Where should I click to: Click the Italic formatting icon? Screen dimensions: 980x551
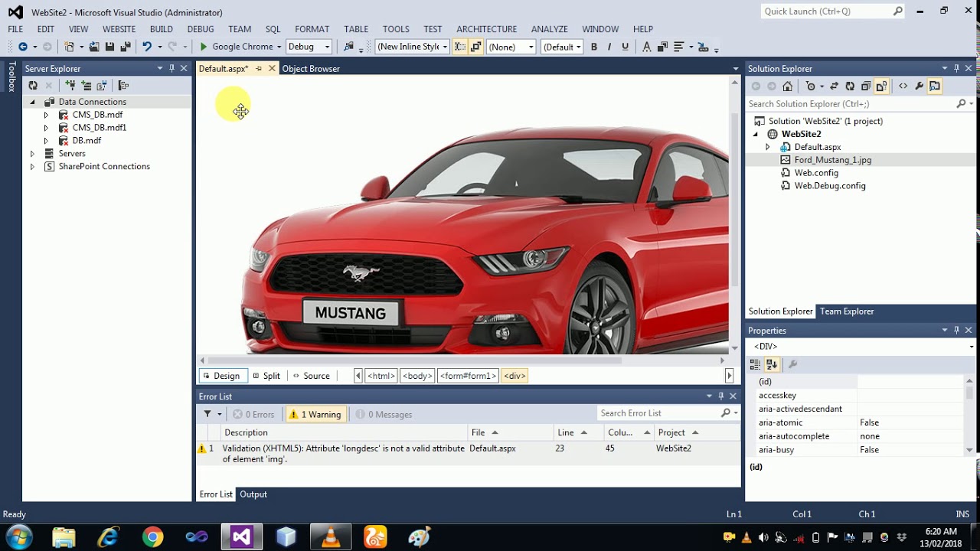coord(609,47)
